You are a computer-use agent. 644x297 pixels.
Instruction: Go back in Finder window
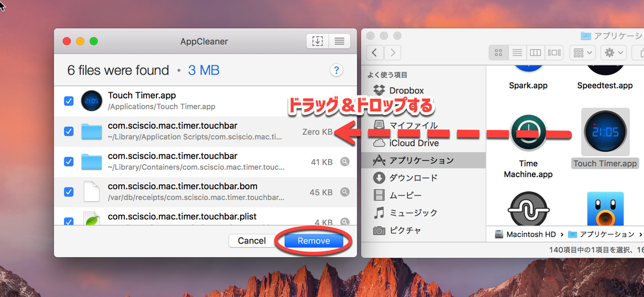coord(375,52)
